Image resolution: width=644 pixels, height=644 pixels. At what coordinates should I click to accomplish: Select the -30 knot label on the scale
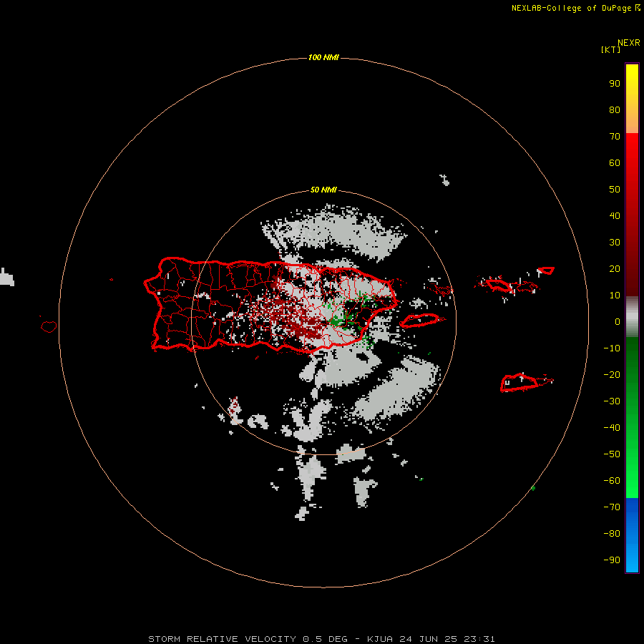click(x=612, y=401)
